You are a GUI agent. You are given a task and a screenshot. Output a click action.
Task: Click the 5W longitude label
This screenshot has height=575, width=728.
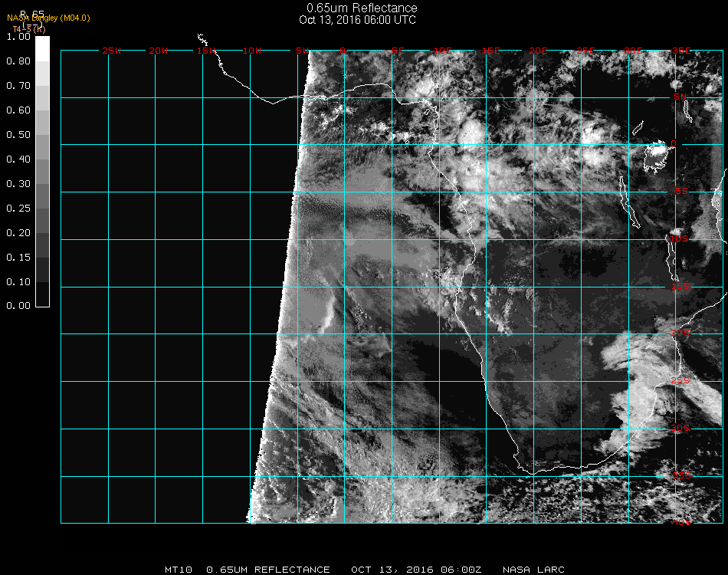(x=302, y=51)
